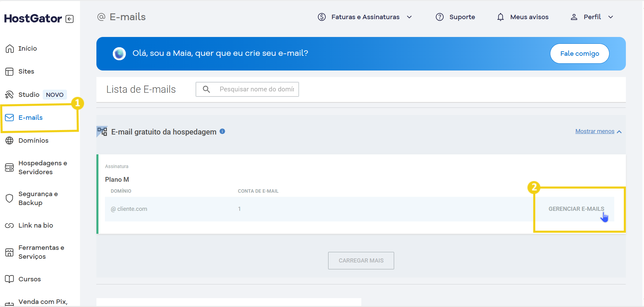The image size is (644, 307).
Task: Click the Pesquisar nome do domínio search field
Action: [247, 89]
